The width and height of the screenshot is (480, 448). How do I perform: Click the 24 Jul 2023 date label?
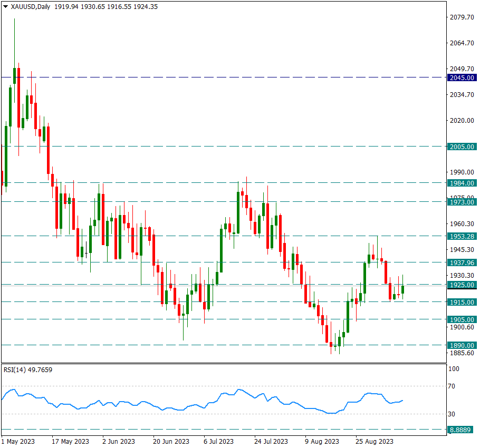(271, 442)
